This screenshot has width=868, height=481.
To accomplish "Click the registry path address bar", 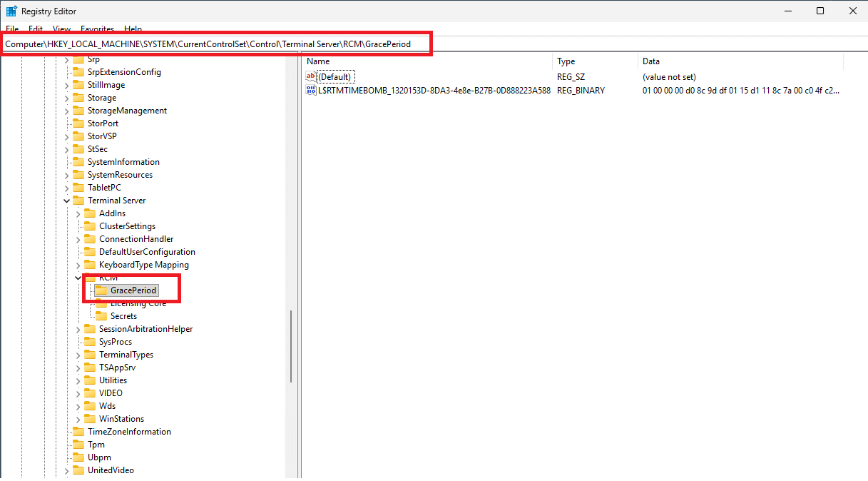I will (214, 44).
